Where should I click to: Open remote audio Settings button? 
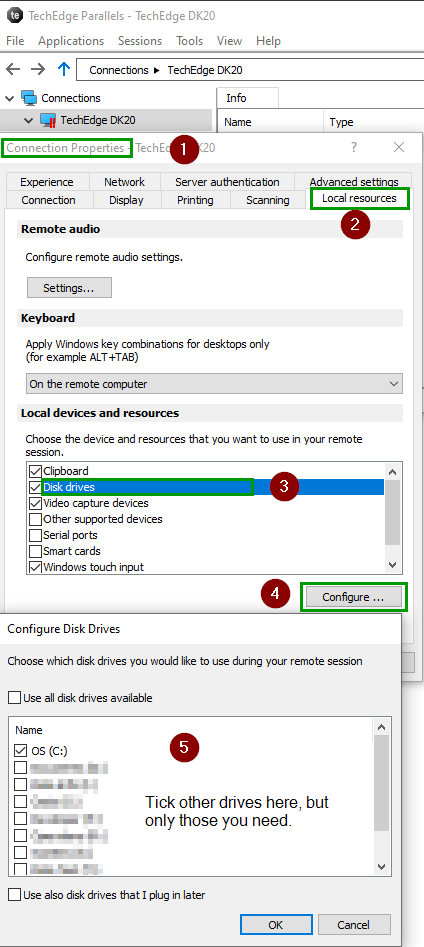[x=69, y=288]
